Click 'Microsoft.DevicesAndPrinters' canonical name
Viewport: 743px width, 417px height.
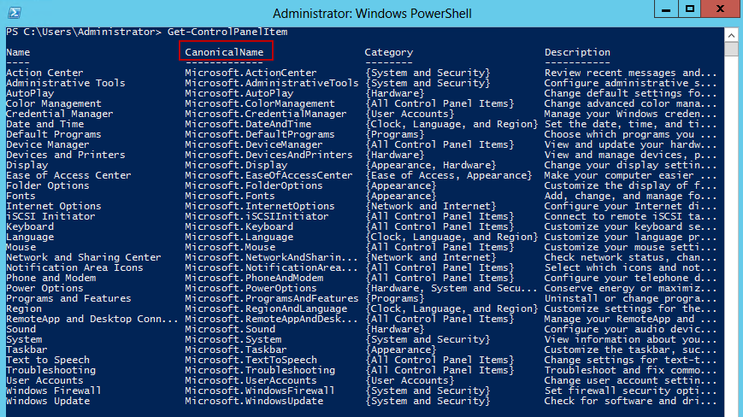pyautogui.click(x=269, y=155)
